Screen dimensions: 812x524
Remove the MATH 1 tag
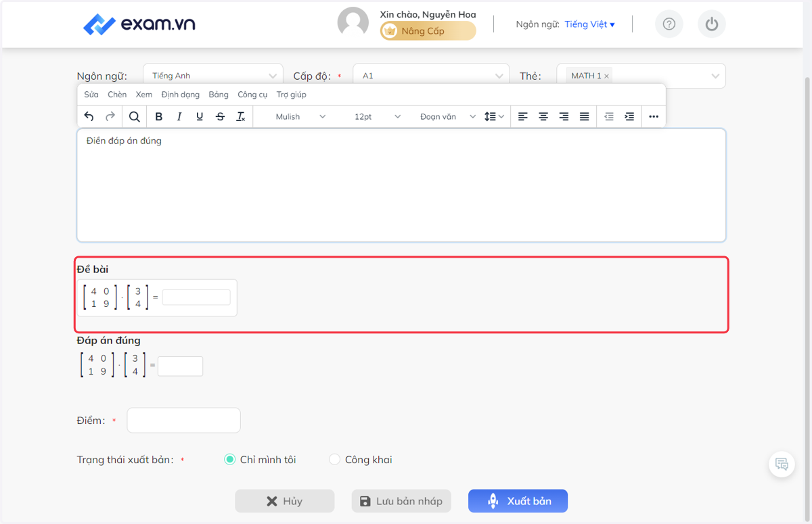pyautogui.click(x=607, y=76)
